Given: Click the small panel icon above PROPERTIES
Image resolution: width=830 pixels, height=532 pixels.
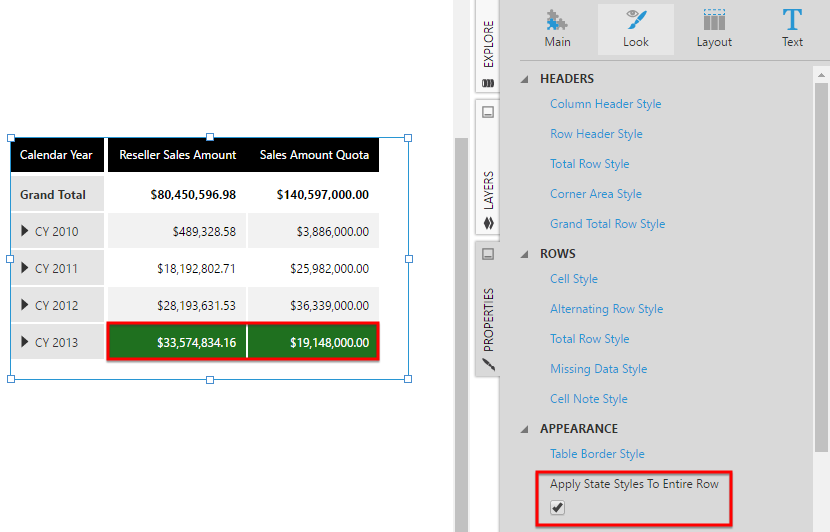Looking at the screenshot, I should (488, 254).
